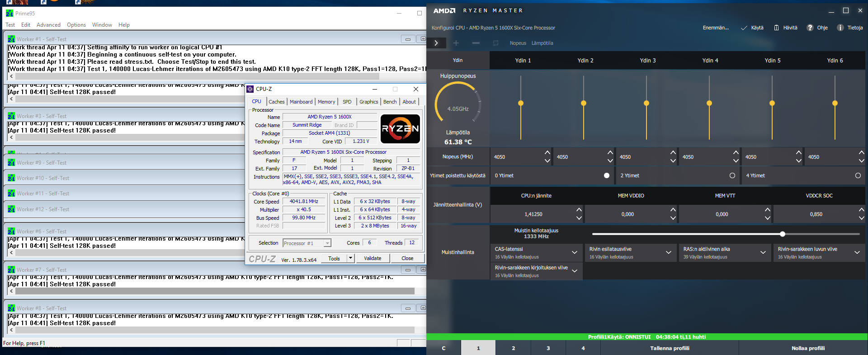
Task: Open the Prime95 Advanced menu
Action: tap(48, 25)
